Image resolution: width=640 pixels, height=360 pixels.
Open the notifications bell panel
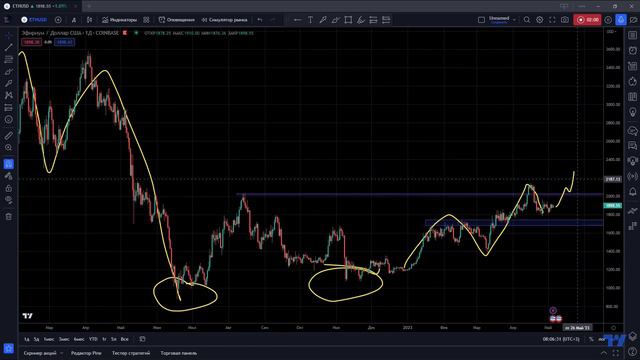click(633, 192)
